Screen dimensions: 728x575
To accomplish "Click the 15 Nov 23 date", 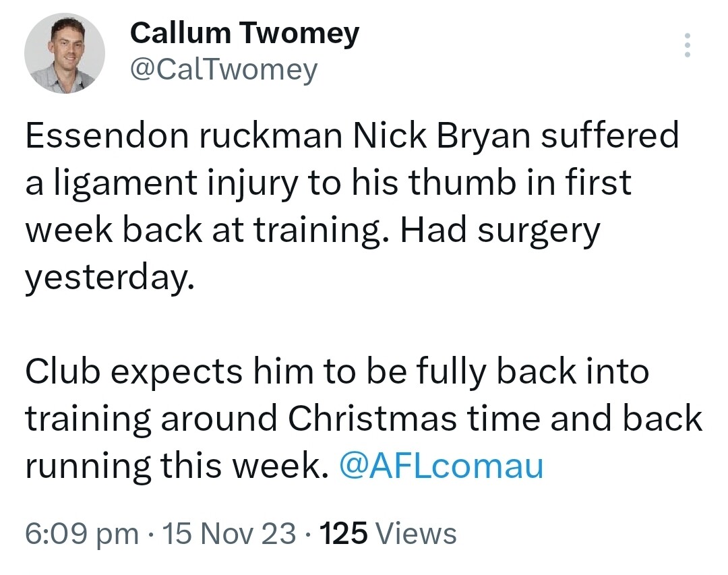I will pyautogui.click(x=229, y=533).
